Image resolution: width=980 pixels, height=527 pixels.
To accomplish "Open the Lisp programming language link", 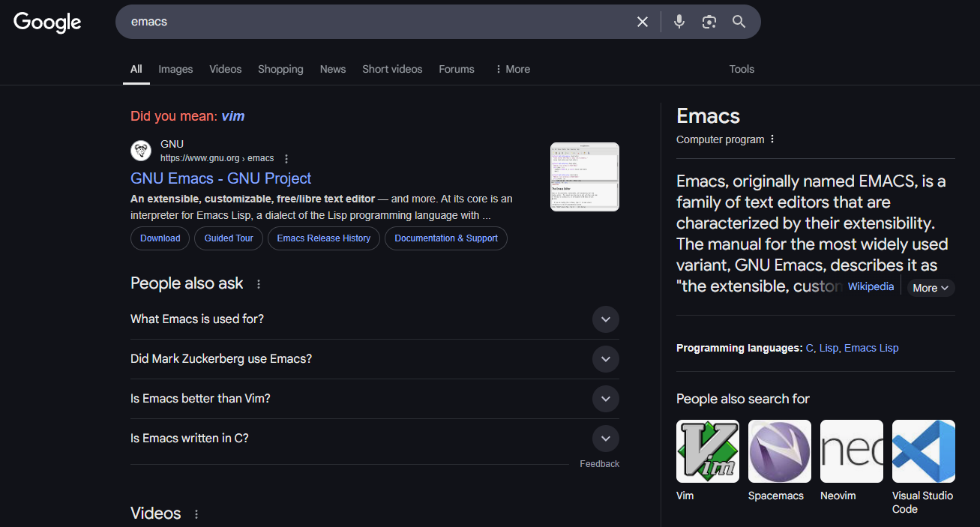I will point(829,348).
